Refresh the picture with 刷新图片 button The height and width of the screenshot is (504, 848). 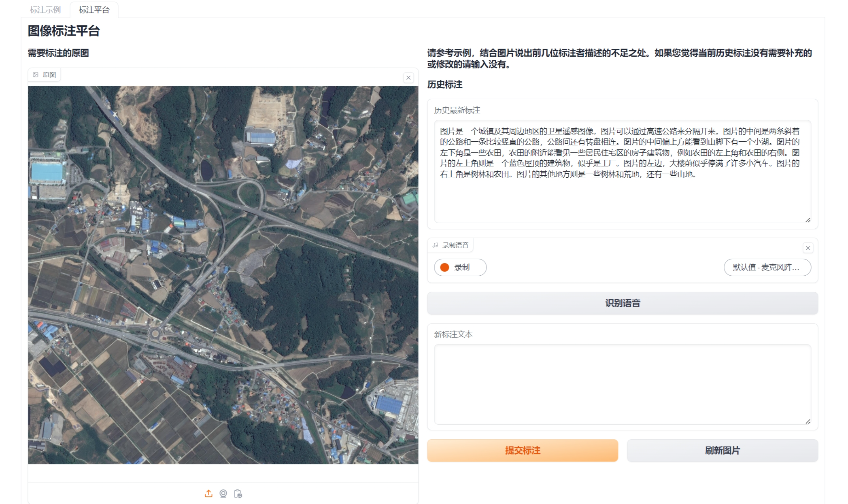click(723, 451)
